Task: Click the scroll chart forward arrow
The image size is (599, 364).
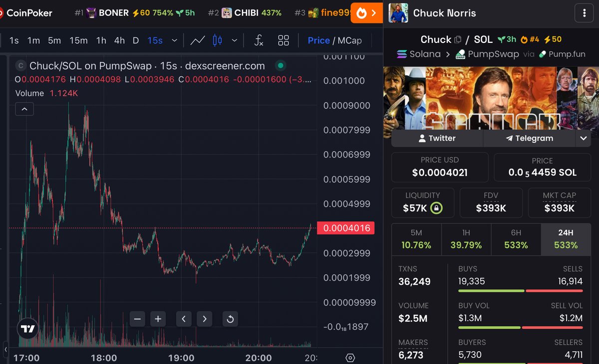Action: coord(204,319)
